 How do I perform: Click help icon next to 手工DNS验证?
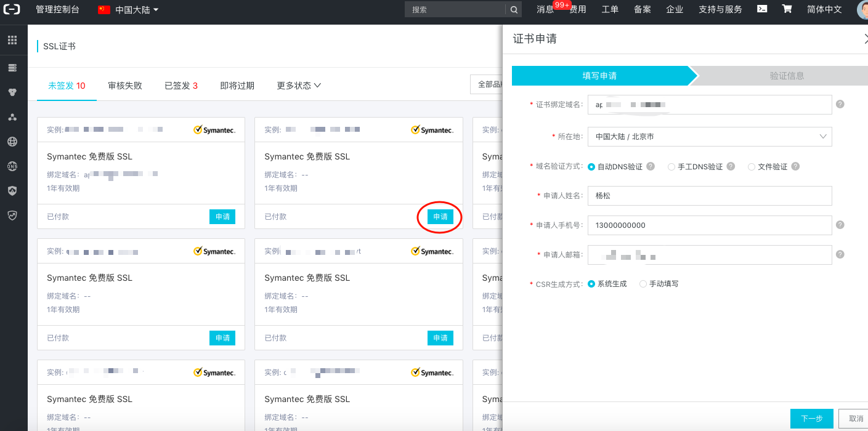(731, 166)
